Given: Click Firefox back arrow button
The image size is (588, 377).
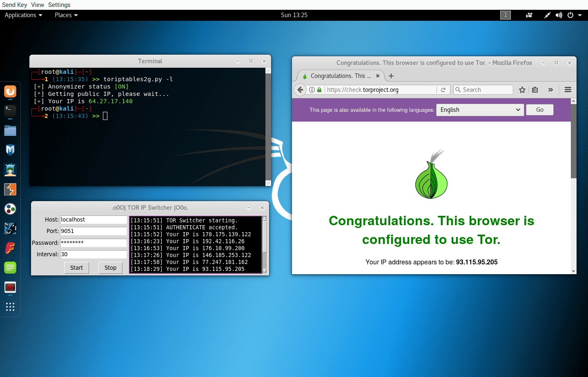Looking at the screenshot, I should click(x=300, y=90).
